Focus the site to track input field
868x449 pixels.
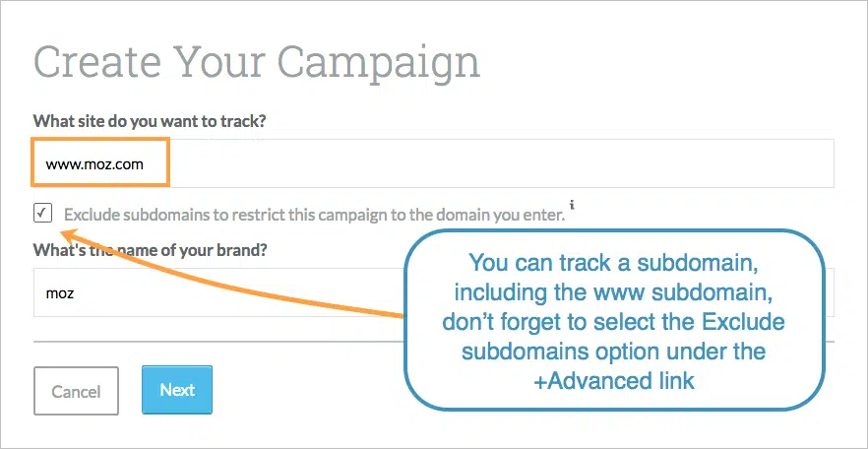(x=433, y=163)
